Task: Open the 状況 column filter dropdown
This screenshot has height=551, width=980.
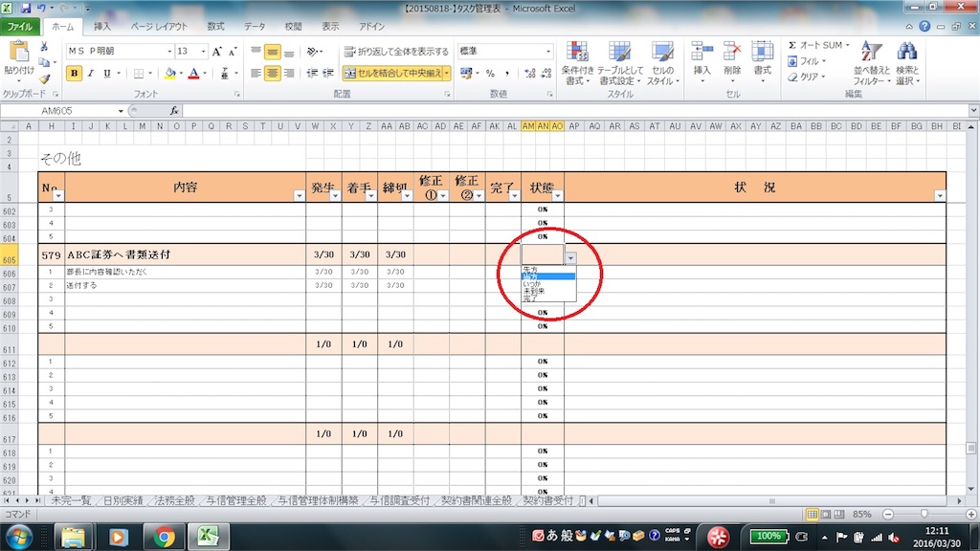Action: point(940,195)
